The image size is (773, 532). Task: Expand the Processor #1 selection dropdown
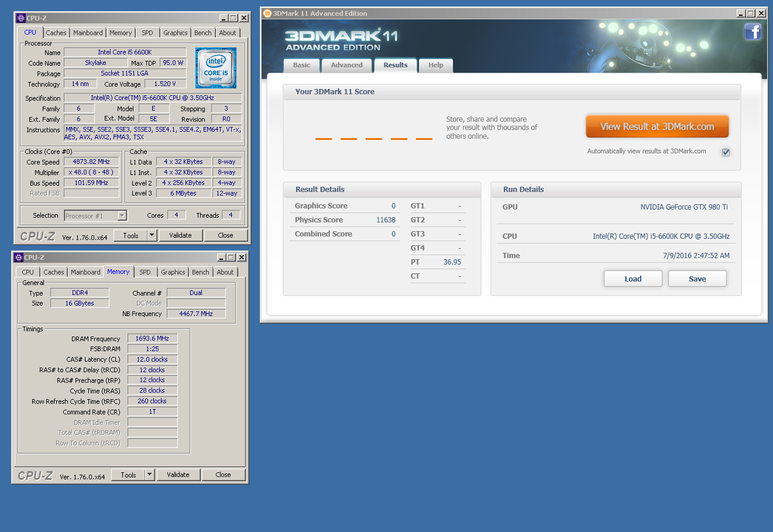pos(122,216)
